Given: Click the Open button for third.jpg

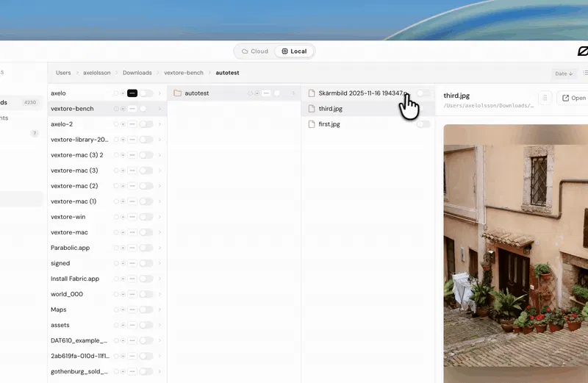Looking at the screenshot, I should click(x=574, y=98).
